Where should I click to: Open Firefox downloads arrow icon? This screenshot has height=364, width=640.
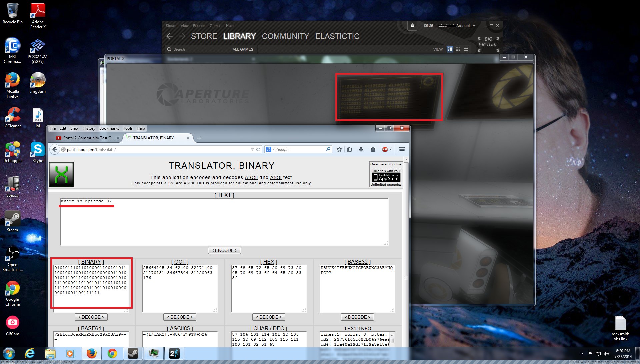point(361,149)
